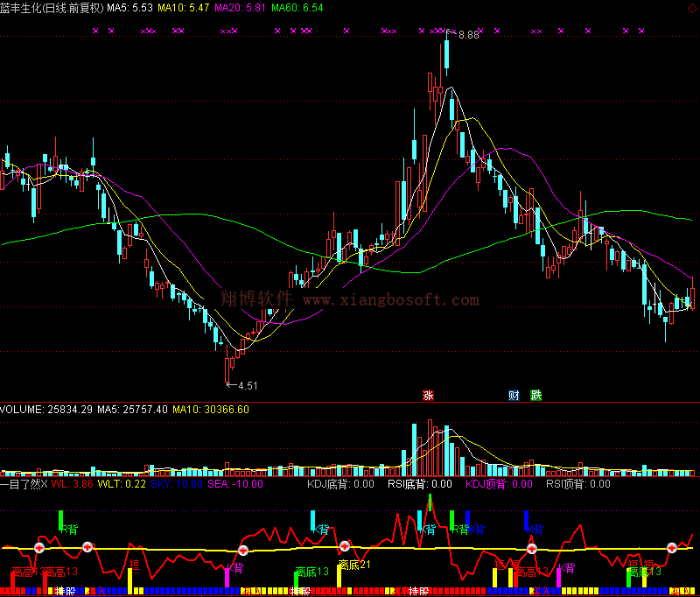
Task: Click the magenta KDJ顶背: 0.00 readout
Action: point(499,484)
